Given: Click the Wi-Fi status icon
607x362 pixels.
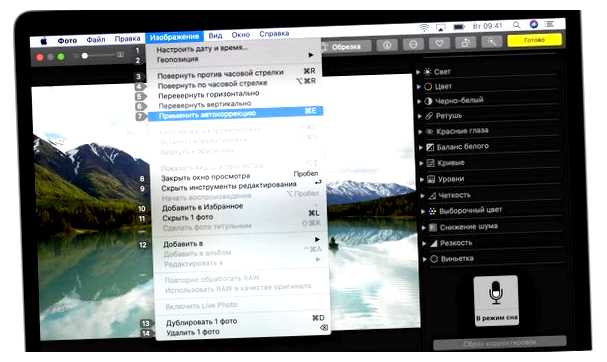Looking at the screenshot, I should pos(425,27).
